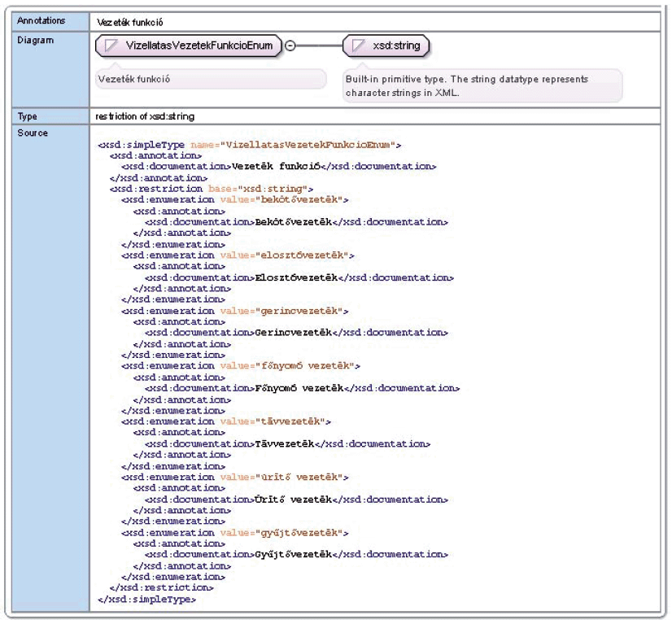Click the documentation line 'Elosztóvezeték'
672x624 pixels.
pos(299,277)
